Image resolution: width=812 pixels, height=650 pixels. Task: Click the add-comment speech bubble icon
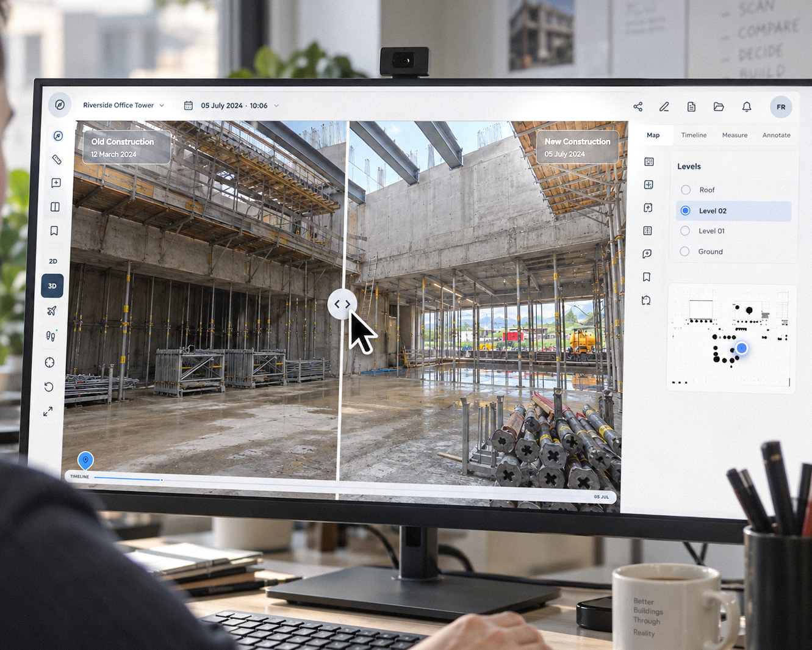point(647,254)
